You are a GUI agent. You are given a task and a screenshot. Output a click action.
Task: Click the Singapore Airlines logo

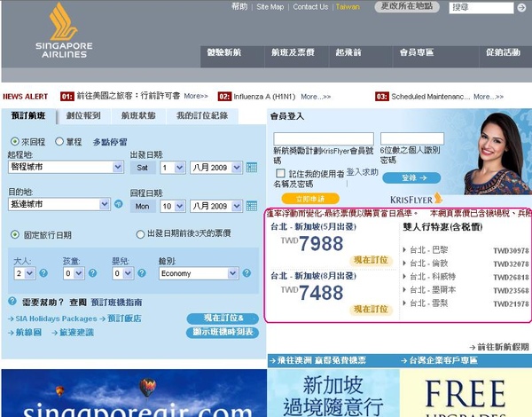[x=64, y=30]
